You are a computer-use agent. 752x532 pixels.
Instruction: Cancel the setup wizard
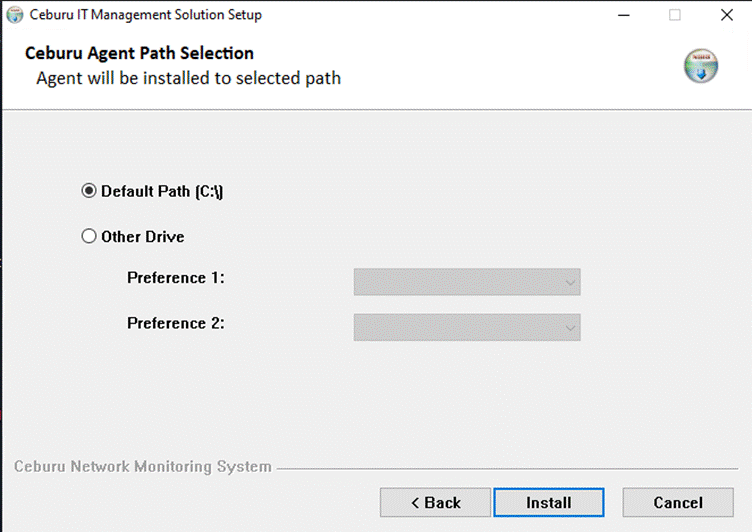[678, 502]
